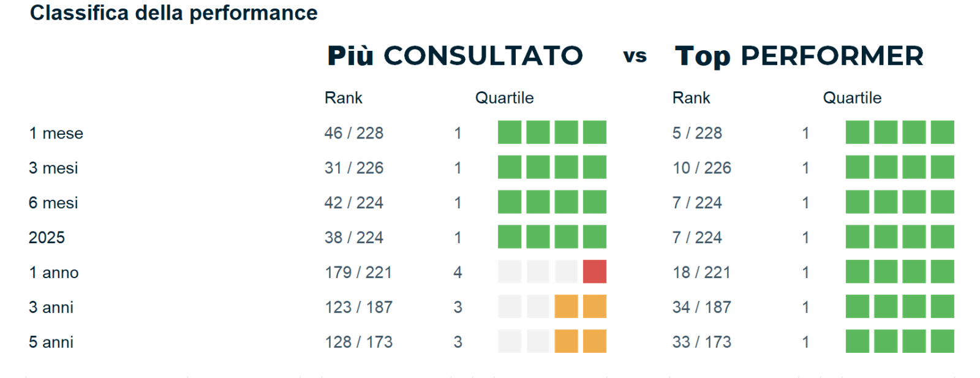Click the '1 mese' row label
The width and height of the screenshot is (980, 378).
tap(56, 133)
